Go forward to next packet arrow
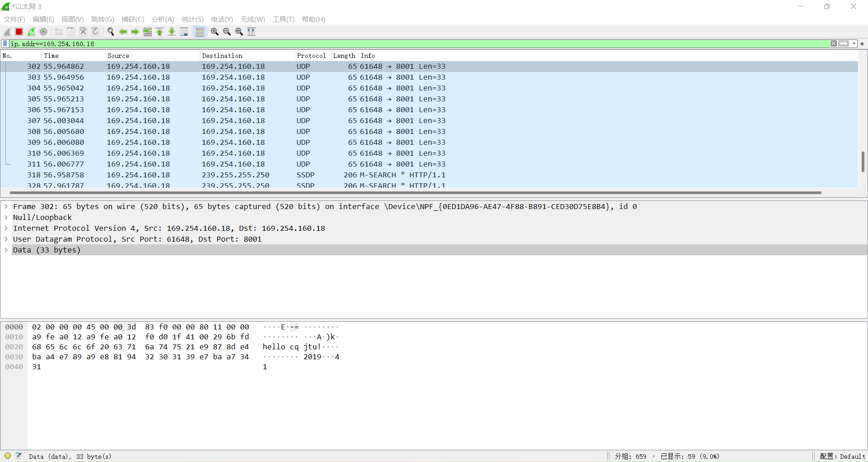This screenshot has height=462, width=868. [x=135, y=32]
